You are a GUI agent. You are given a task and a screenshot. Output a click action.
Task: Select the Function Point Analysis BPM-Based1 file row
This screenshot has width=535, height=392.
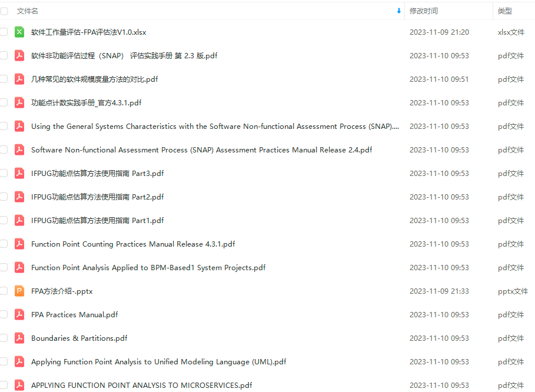coord(148,267)
